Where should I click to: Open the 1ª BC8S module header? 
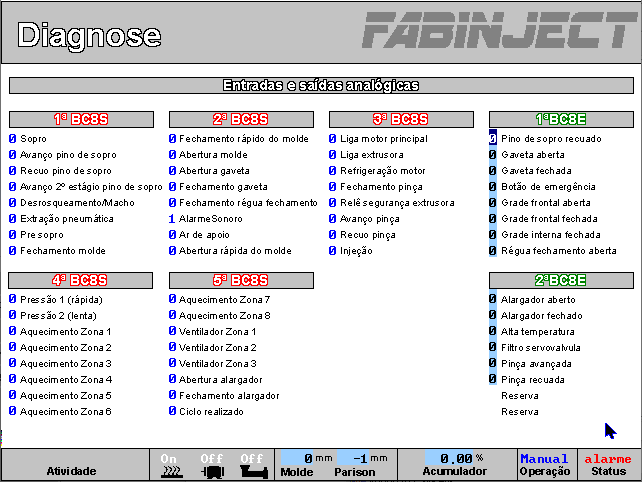point(80,119)
